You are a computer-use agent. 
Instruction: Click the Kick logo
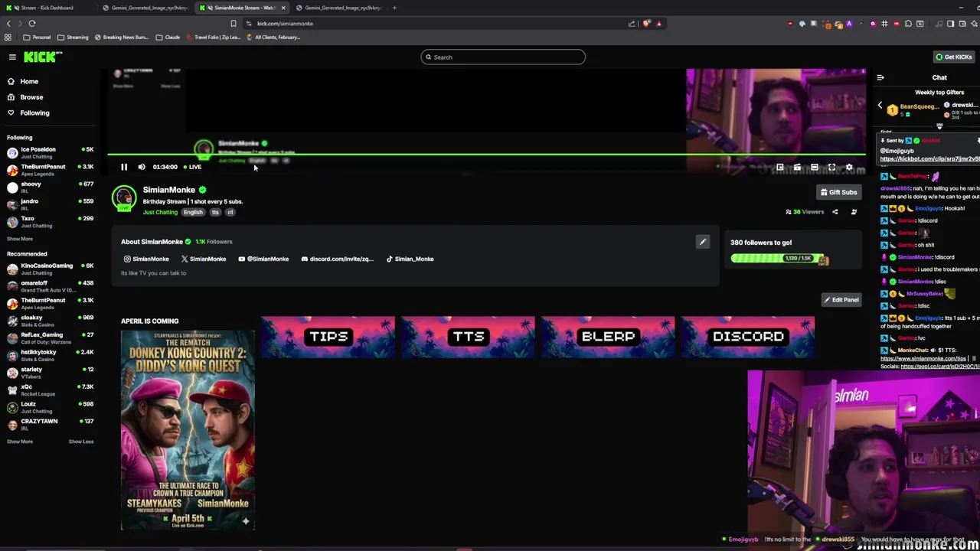tap(43, 57)
